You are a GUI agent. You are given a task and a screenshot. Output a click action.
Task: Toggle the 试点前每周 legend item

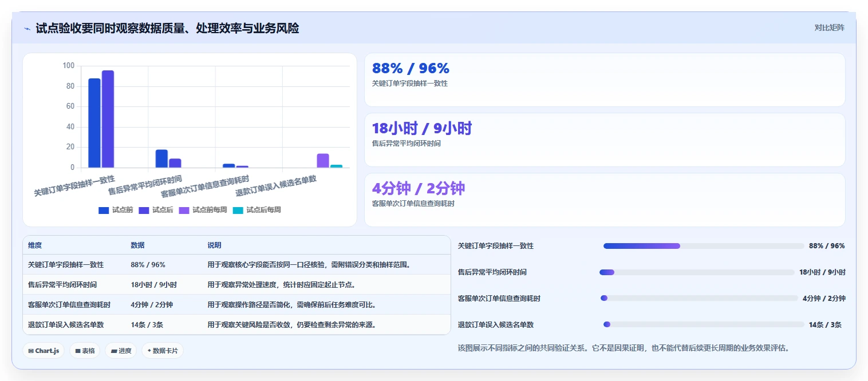point(203,210)
